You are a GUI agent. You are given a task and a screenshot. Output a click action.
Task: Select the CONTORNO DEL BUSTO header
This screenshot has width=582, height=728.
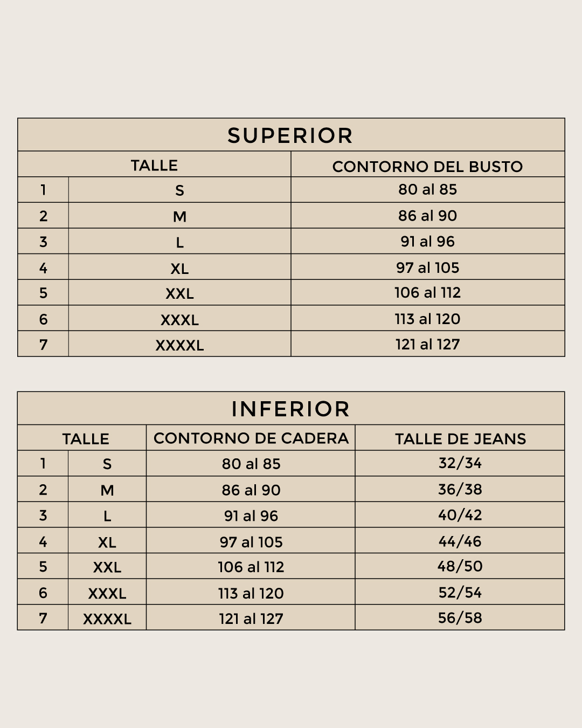tap(427, 167)
